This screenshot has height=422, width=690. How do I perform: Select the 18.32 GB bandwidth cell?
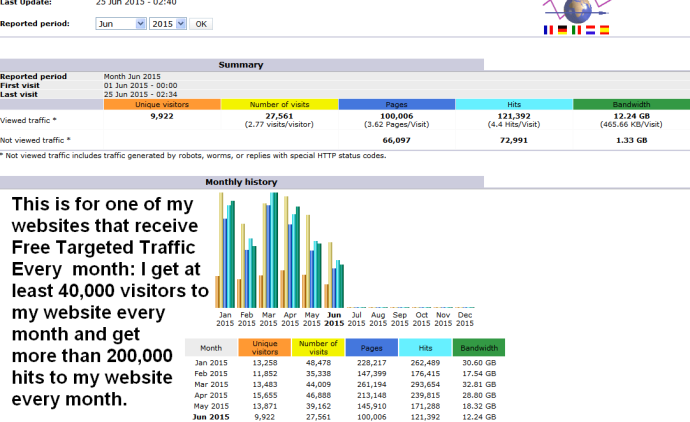click(479, 406)
